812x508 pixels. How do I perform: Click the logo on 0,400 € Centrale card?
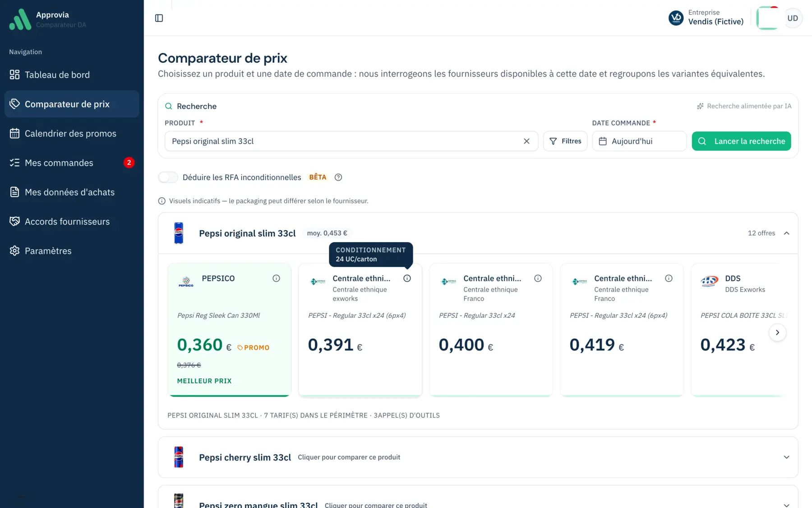point(448,281)
